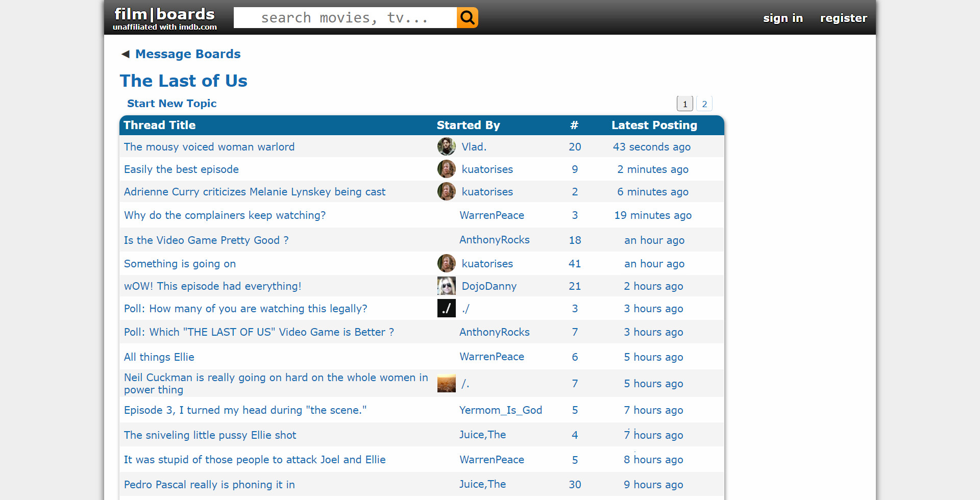Open poll Which Video Game is Better
980x500 pixels.
click(259, 332)
